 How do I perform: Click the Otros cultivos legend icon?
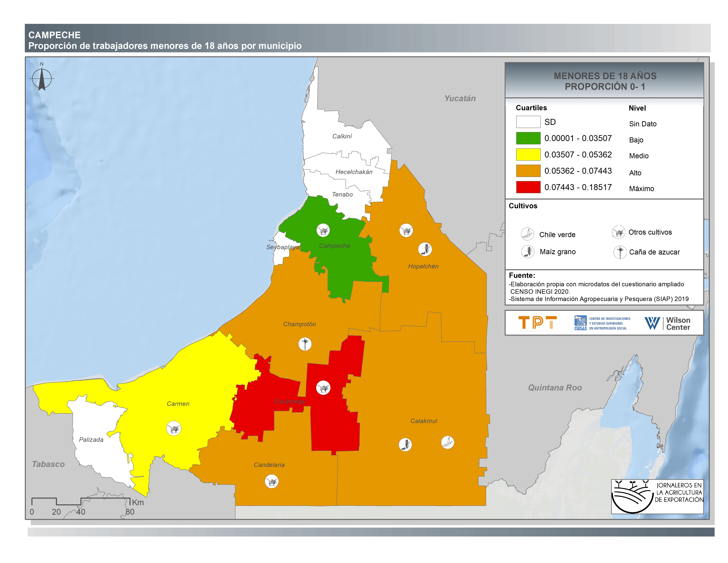[x=618, y=232]
